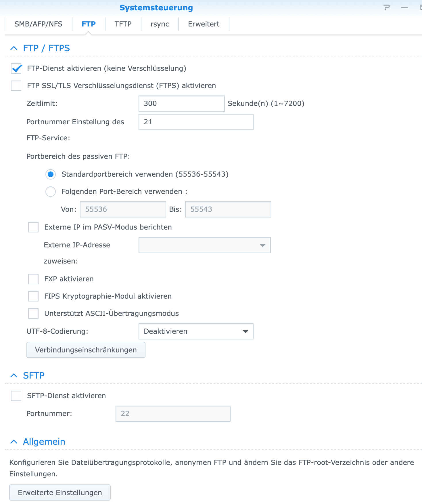The image size is (422, 504).
Task: Switch to the SMB/AFP/NFS tab
Action: 38,24
